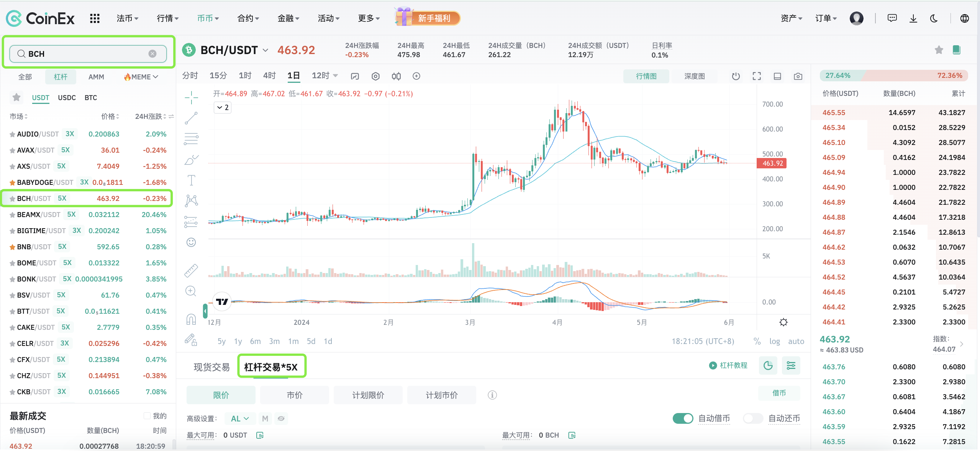This screenshot has width=980, height=451.
Task: Select the ruler measure tool
Action: pyautogui.click(x=191, y=271)
